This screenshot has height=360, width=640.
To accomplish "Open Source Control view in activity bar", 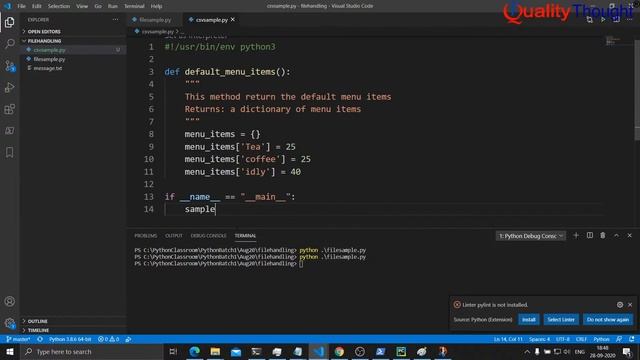I will (x=9, y=65).
